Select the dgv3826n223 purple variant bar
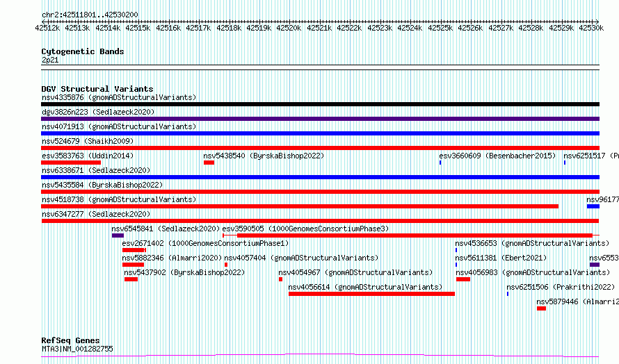Viewport: 619px width, 364px height. pyautogui.click(x=320, y=119)
